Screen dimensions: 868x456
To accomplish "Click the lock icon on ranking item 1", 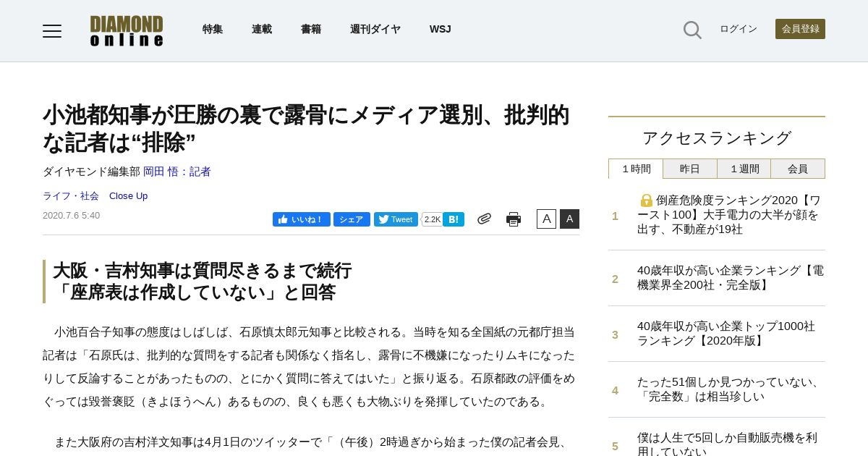I will (647, 200).
